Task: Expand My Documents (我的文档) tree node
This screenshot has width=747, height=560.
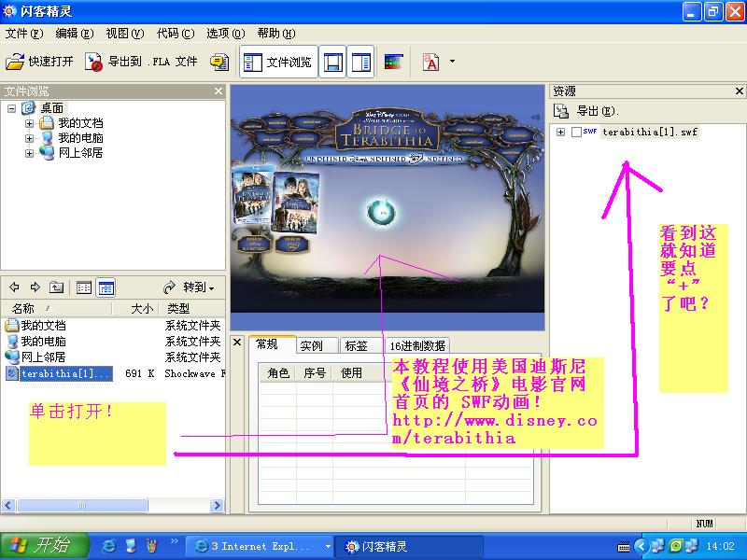Action: pyautogui.click(x=30, y=123)
